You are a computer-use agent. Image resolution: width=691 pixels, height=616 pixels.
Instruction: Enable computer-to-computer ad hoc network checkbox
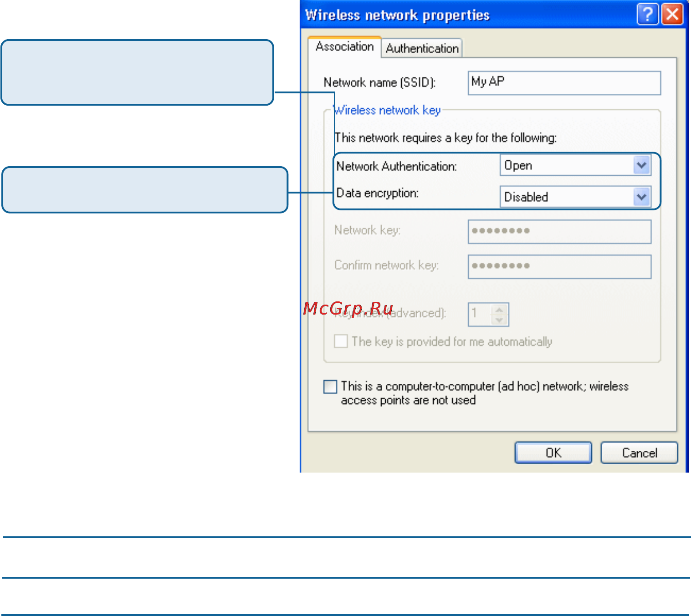coord(330,387)
